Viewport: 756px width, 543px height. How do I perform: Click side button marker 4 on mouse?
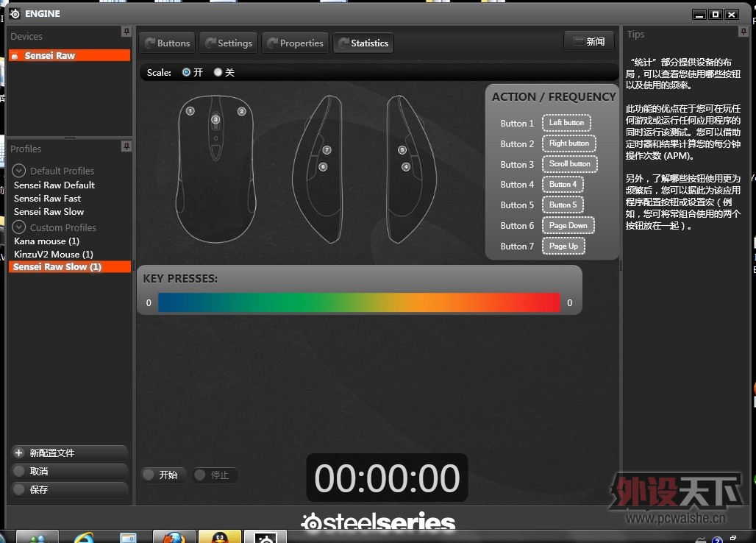(x=406, y=167)
